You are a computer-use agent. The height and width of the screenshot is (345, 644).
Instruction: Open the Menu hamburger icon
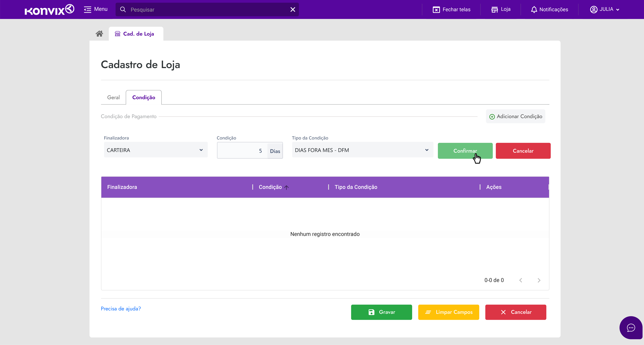(88, 10)
